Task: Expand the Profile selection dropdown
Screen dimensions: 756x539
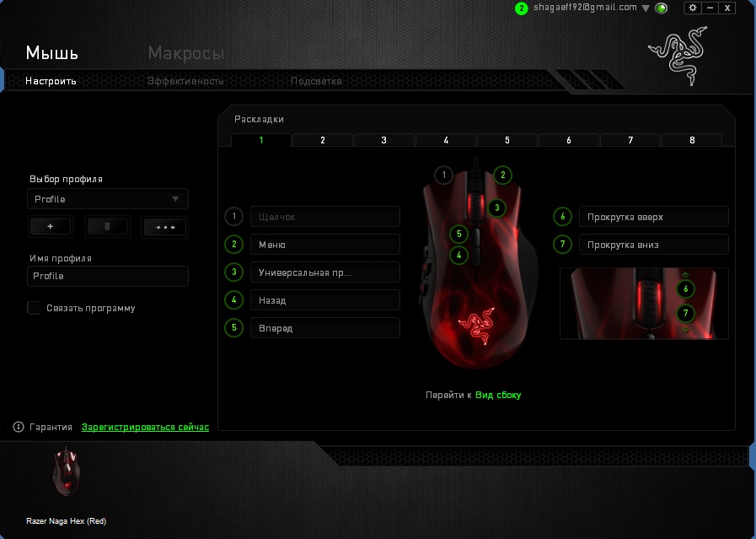Action: point(108,199)
